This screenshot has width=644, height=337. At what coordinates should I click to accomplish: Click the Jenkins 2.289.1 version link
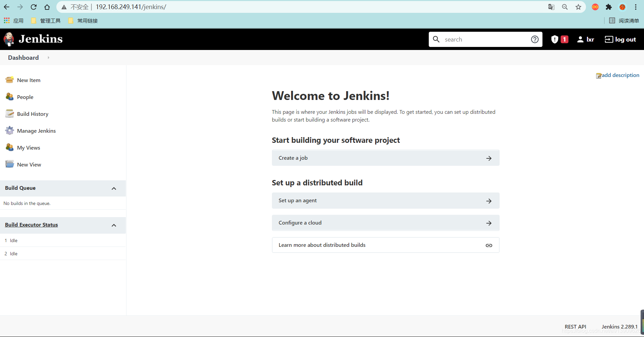619,327
